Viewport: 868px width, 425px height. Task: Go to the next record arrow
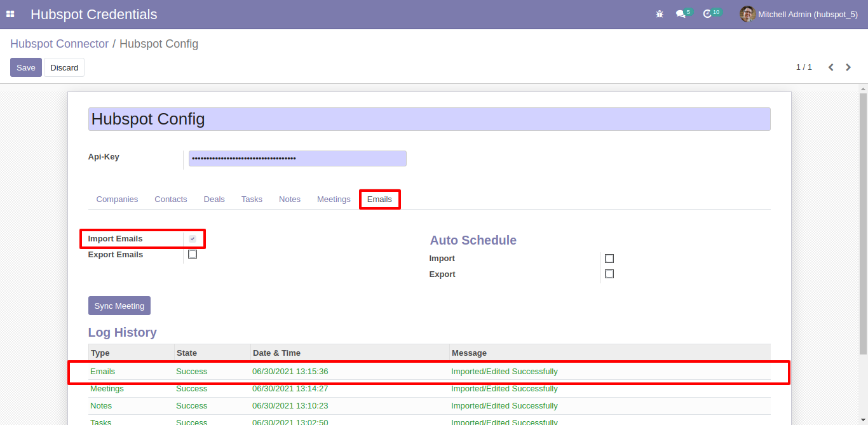[848, 67]
